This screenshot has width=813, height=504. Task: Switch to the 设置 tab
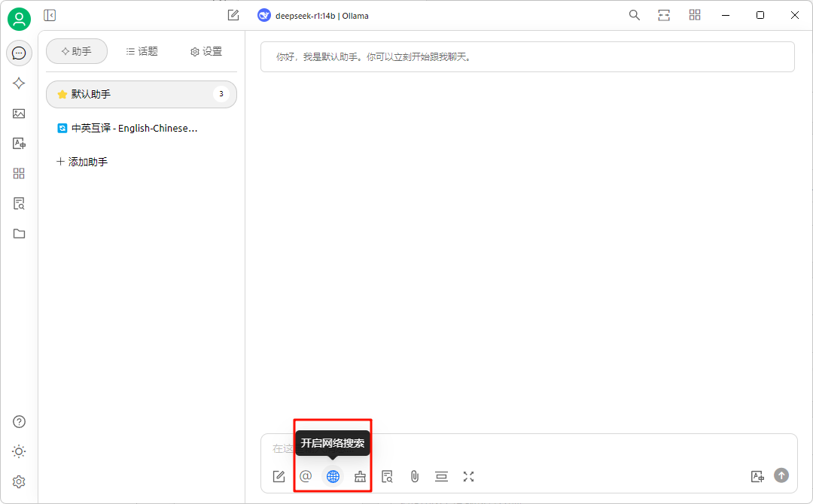[206, 51]
